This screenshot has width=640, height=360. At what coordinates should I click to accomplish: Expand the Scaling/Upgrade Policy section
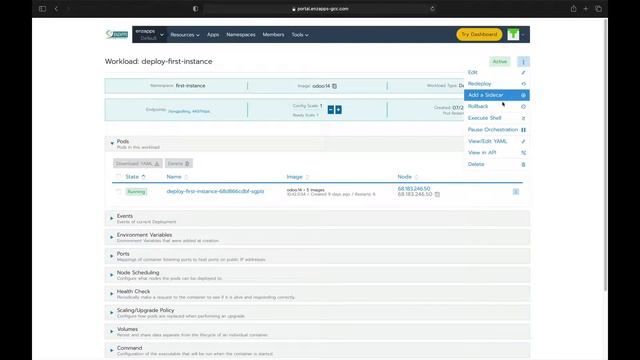[x=111, y=313]
